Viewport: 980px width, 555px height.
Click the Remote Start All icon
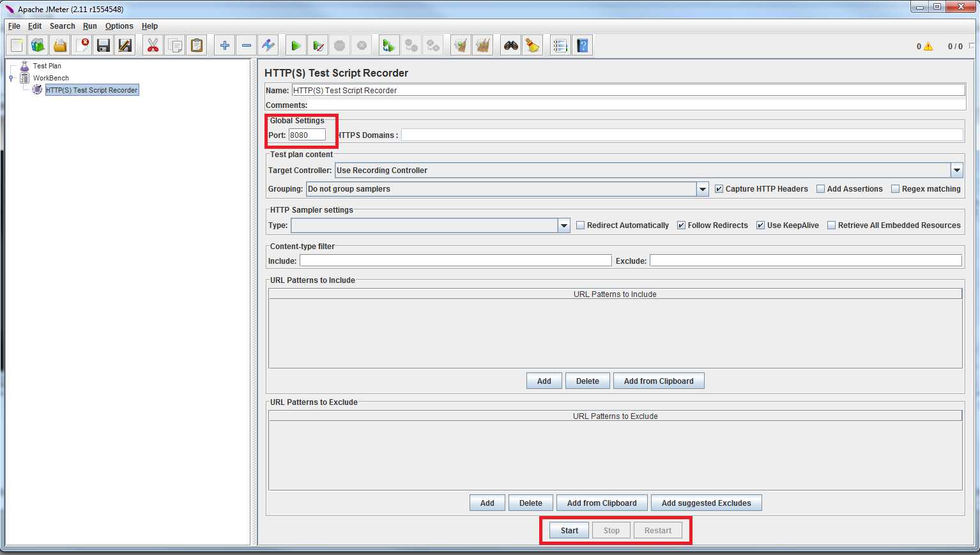(x=389, y=45)
